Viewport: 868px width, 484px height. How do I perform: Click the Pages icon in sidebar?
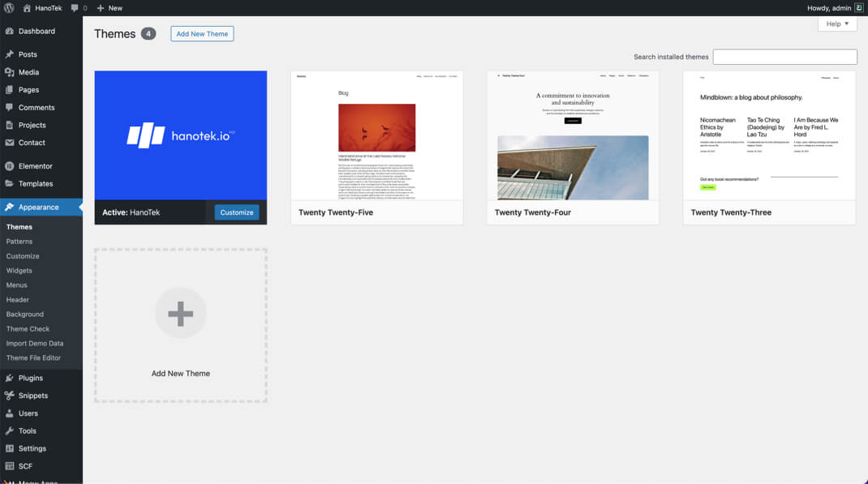point(10,90)
